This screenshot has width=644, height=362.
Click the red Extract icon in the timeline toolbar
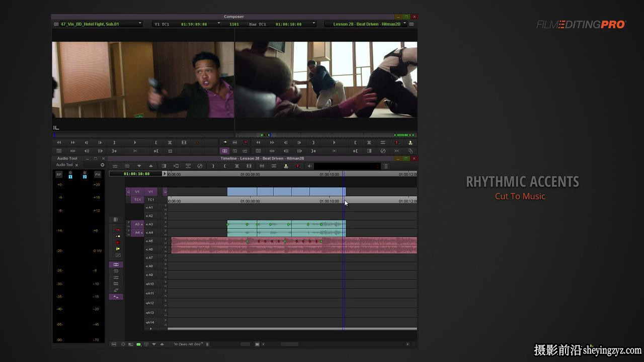pos(297,166)
